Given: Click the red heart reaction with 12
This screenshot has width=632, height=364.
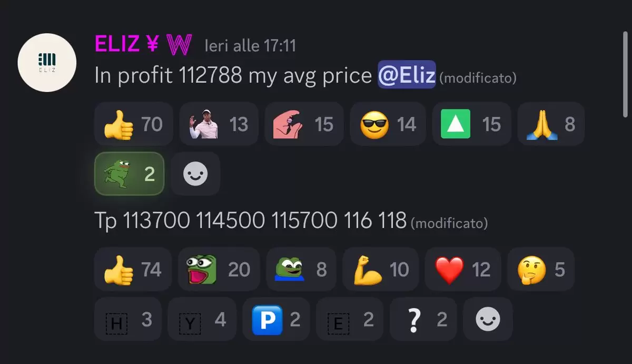Looking at the screenshot, I should (x=463, y=269).
